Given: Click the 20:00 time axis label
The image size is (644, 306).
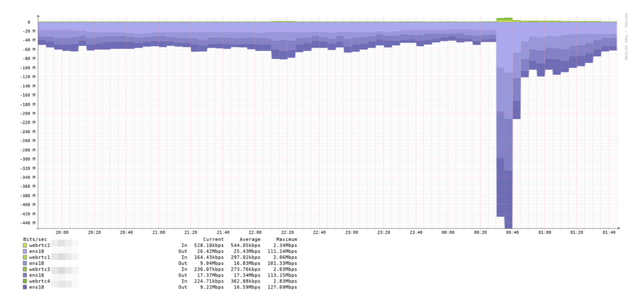Looking at the screenshot, I should (x=62, y=233).
